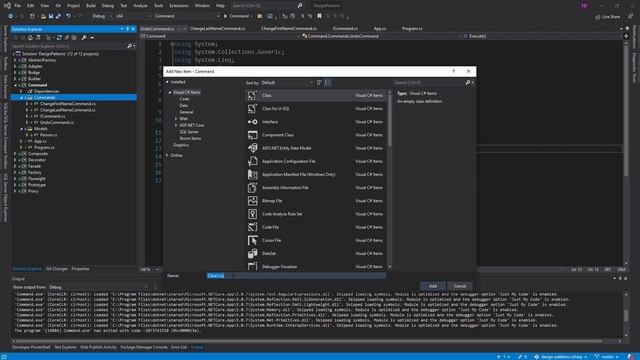Select the DataSet template
The image size is (640, 360).
pos(316,253)
